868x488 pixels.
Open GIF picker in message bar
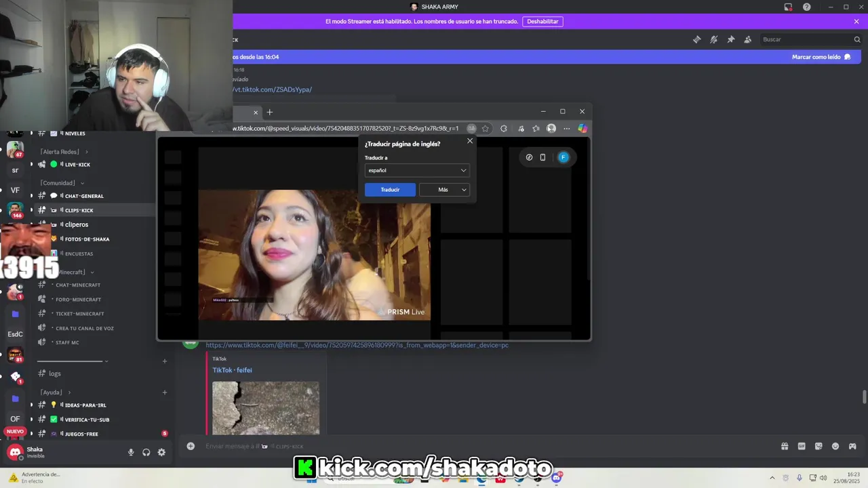802,446
